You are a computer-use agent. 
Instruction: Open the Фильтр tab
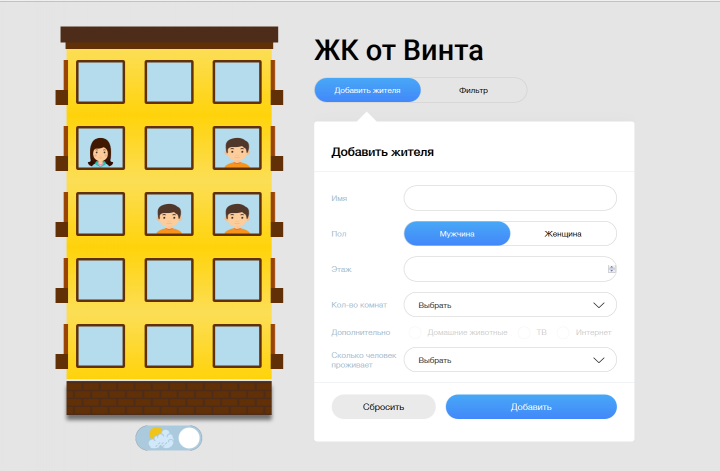point(473,90)
